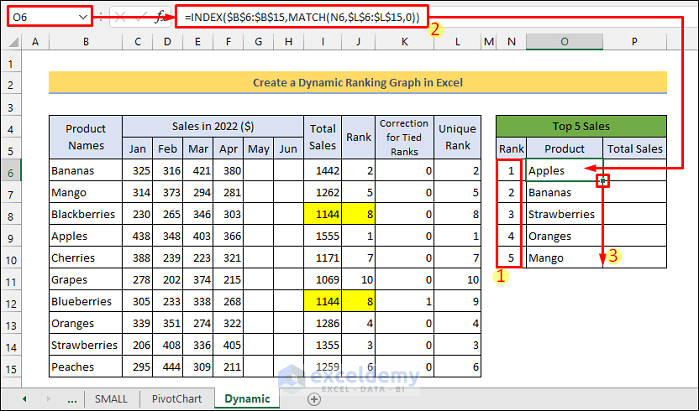
Task: Switch to the SMALL sheet tab
Action: (x=111, y=398)
